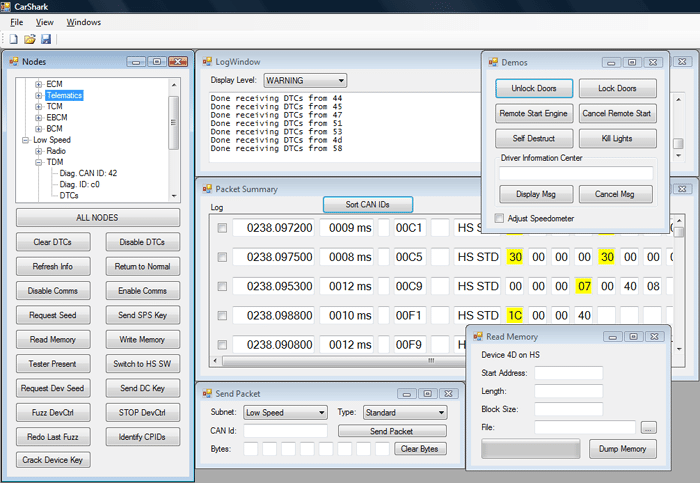
Task: Click the yellow highlighted 07 byte cell
Action: (584, 286)
